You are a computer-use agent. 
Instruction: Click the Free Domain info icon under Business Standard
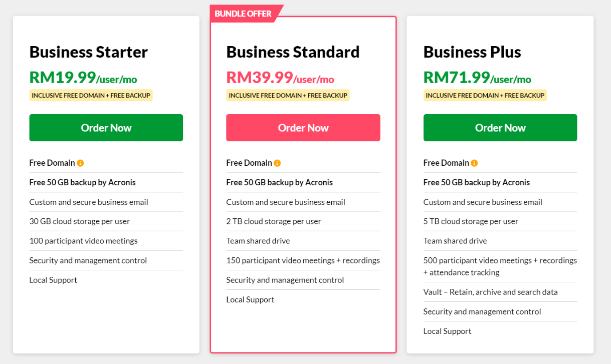click(277, 163)
